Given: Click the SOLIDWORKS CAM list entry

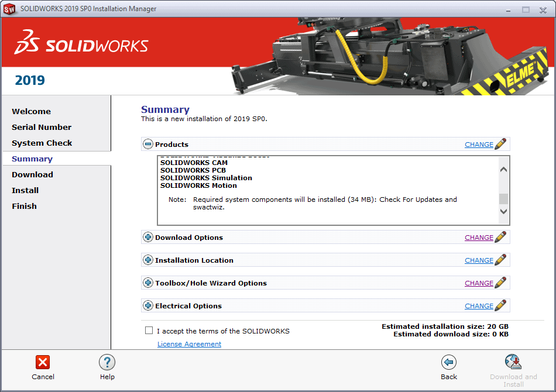Looking at the screenshot, I should pos(194,163).
